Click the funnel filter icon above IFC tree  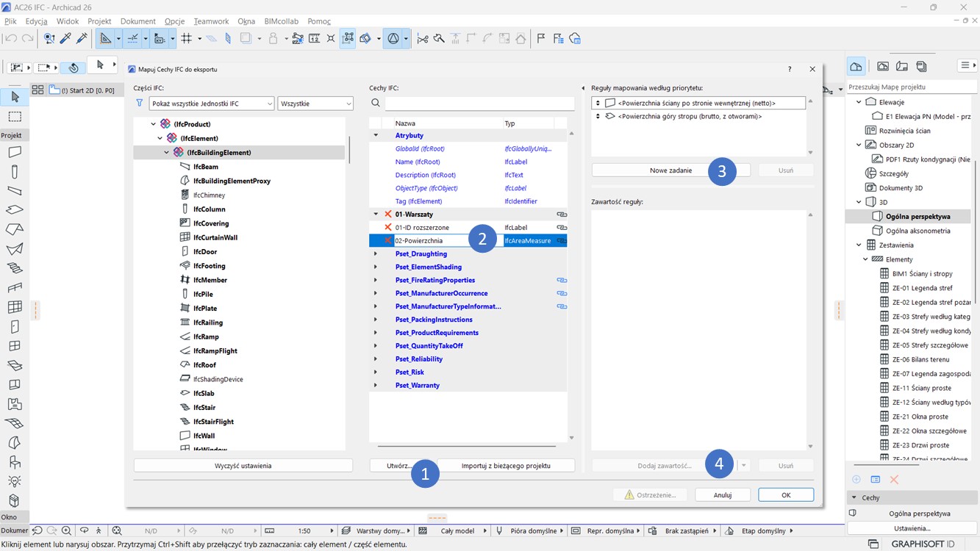[140, 104]
